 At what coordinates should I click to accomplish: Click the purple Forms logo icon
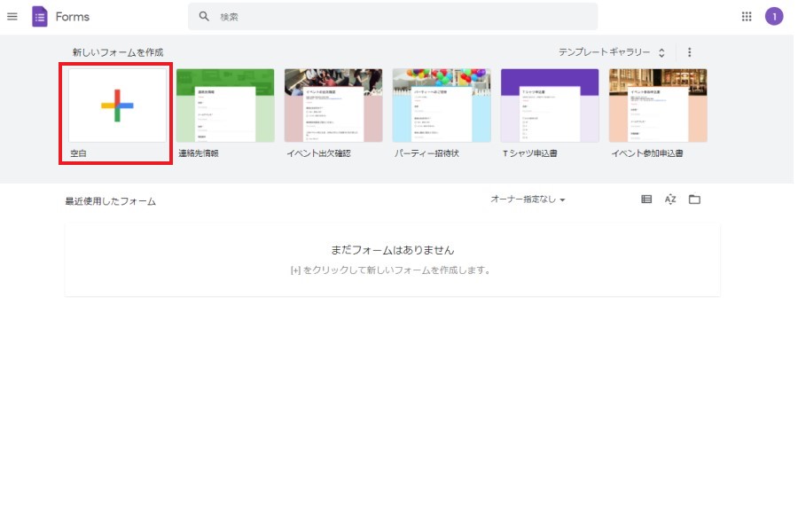tap(40, 17)
